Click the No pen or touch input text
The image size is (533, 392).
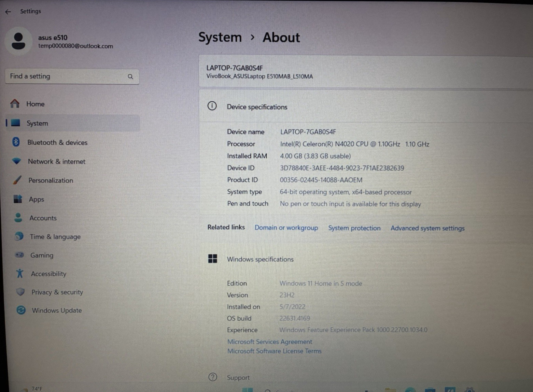[350, 204]
